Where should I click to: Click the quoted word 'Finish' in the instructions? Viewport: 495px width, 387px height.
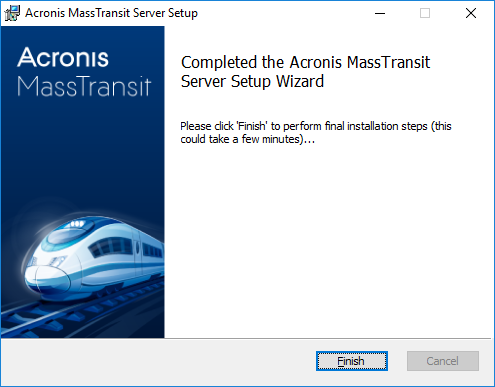point(252,126)
